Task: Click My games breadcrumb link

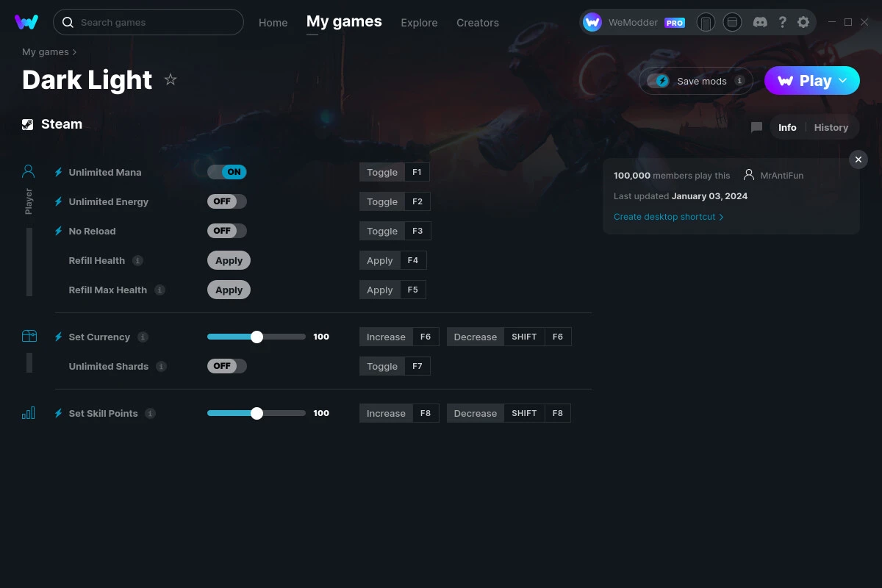Action: click(x=46, y=52)
